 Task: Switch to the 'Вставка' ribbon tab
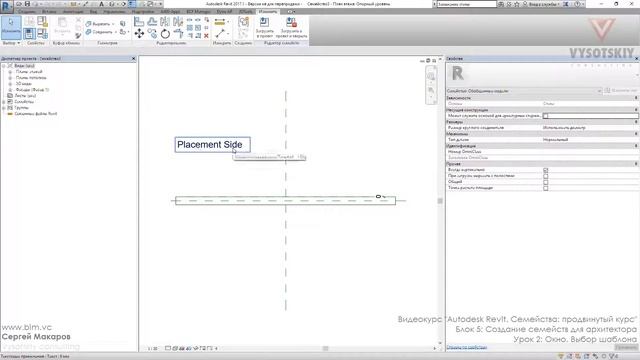click(49, 12)
